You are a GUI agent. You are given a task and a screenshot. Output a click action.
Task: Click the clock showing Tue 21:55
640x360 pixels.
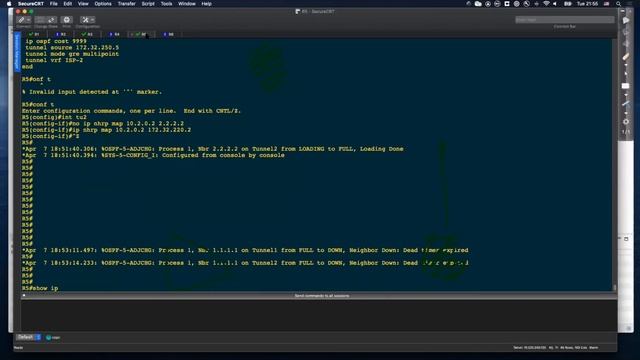587,4
